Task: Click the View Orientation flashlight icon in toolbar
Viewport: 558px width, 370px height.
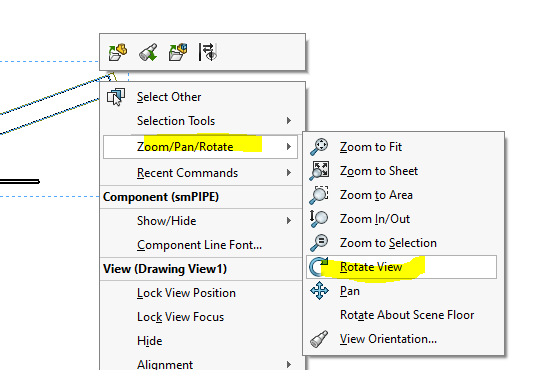Action: click(x=148, y=52)
